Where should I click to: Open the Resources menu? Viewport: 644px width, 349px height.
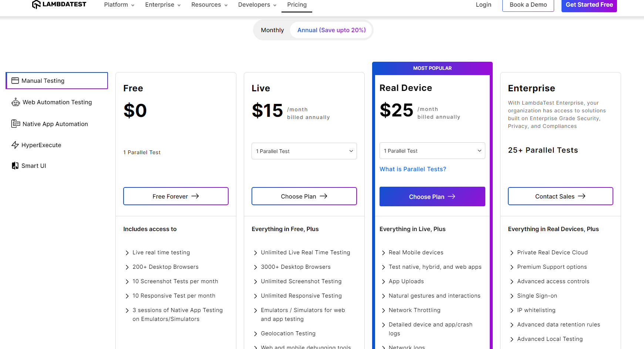pyautogui.click(x=209, y=5)
